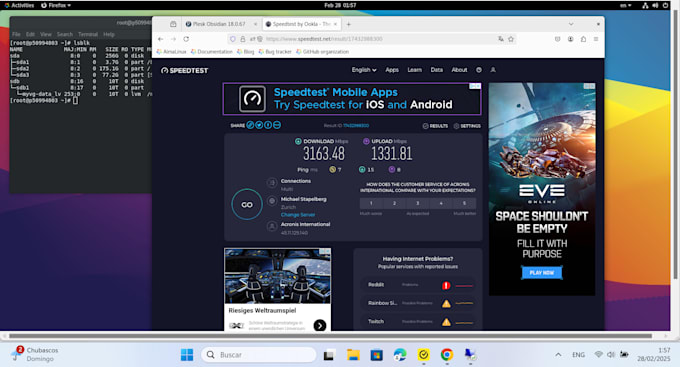Open the page translation icon in address bar
680x367 pixels.
coord(501,39)
